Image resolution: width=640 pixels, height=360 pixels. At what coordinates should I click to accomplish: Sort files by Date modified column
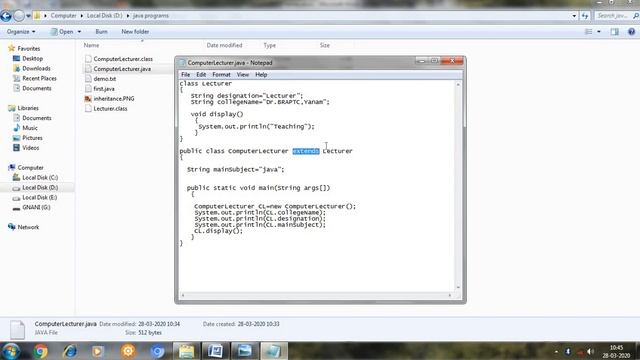point(224,45)
